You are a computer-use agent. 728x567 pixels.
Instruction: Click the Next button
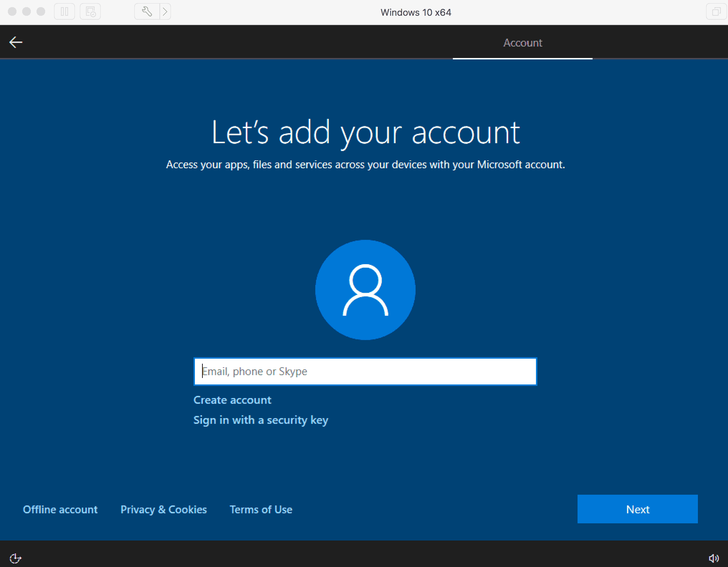[x=638, y=509]
